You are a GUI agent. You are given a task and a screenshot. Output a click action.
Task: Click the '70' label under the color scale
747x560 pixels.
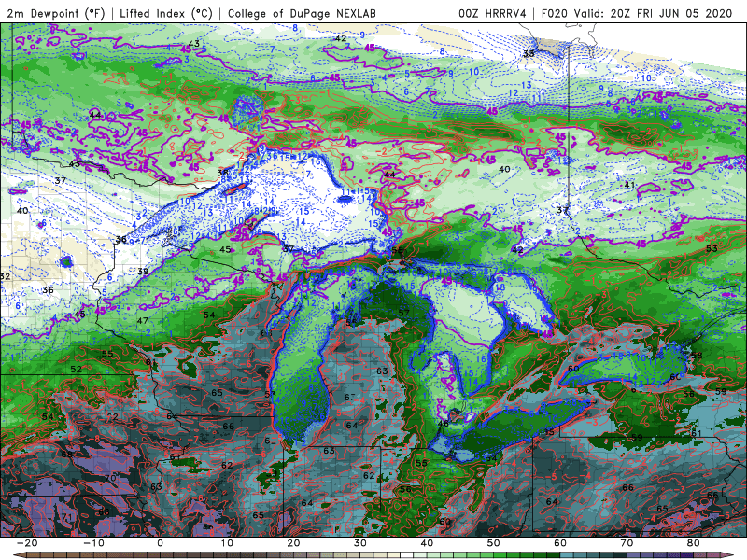627,543
